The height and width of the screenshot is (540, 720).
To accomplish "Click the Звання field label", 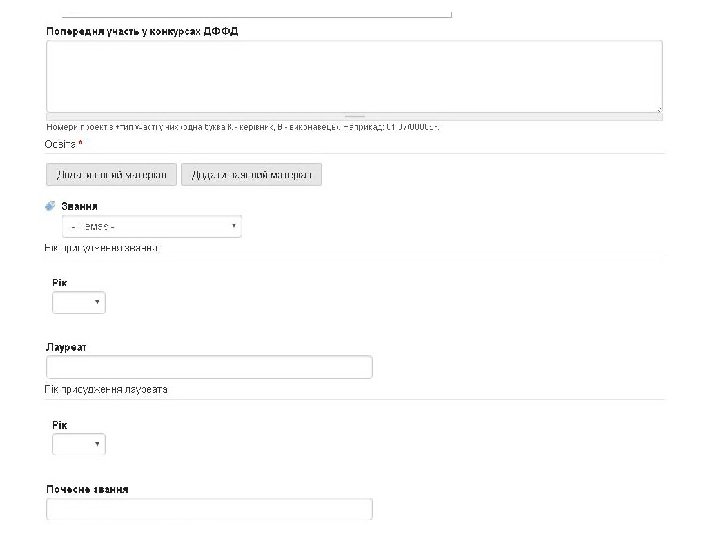I will point(79,206).
